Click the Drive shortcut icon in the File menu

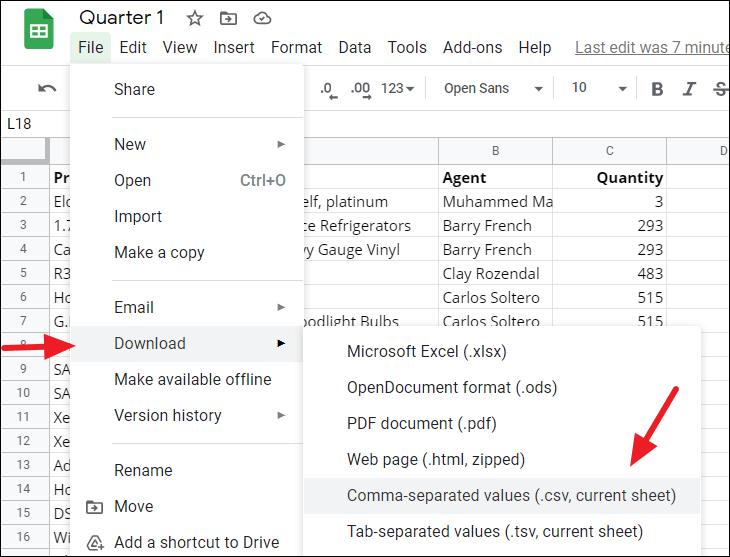pyautogui.click(x=95, y=543)
